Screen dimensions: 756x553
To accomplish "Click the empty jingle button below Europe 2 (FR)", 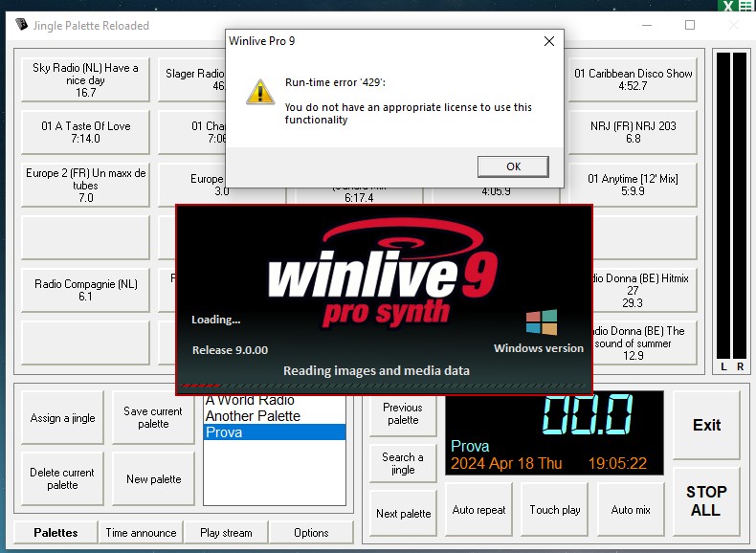I will 85,237.
